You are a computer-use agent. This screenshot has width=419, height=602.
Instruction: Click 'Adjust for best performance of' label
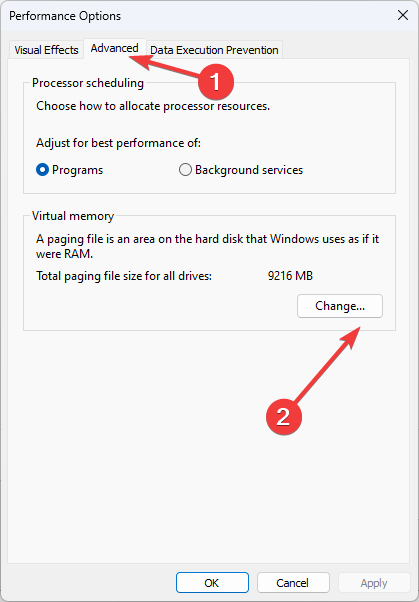point(118,143)
